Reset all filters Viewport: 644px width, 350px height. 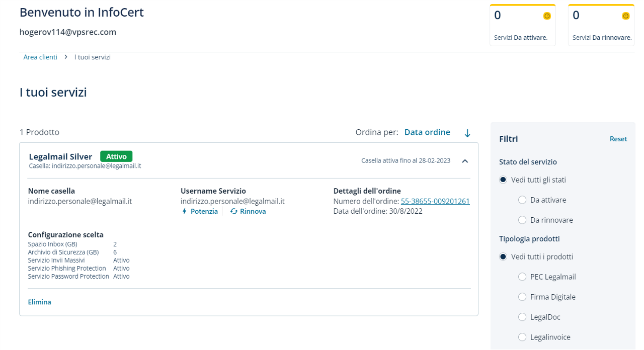(618, 139)
